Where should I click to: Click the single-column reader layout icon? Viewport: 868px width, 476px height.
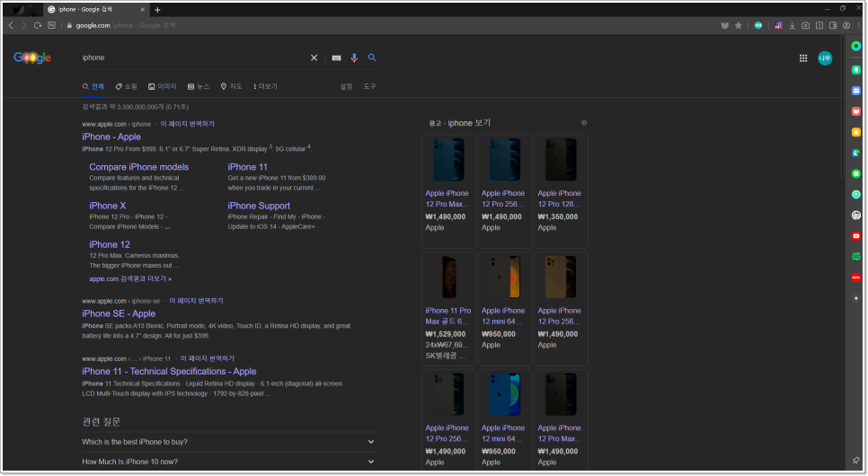819,25
